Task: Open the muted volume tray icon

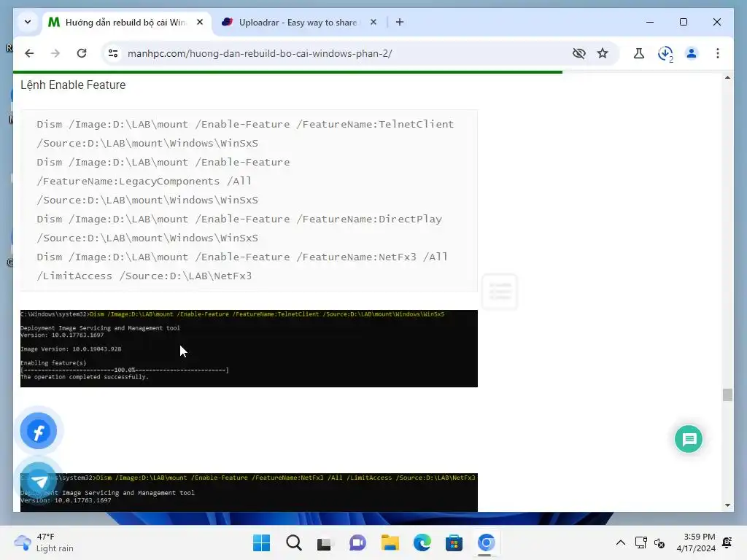Action: [659, 542]
